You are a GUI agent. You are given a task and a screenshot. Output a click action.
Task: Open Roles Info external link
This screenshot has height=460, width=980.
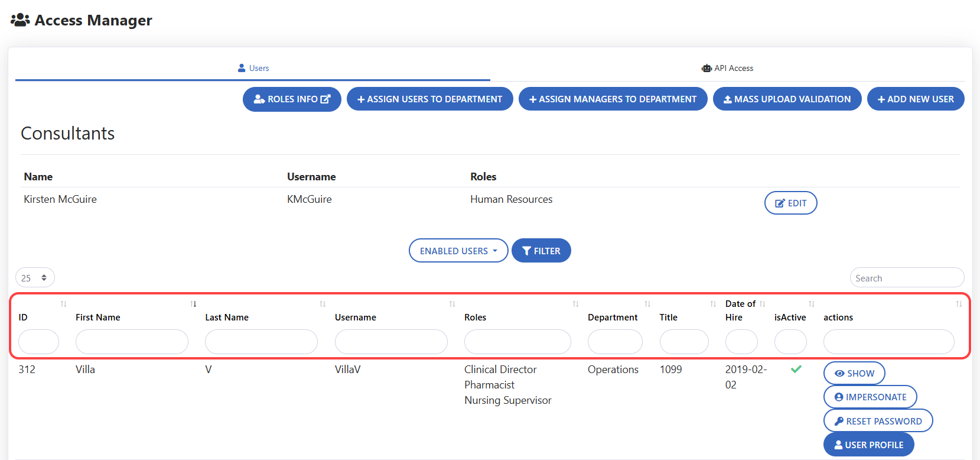coord(292,99)
